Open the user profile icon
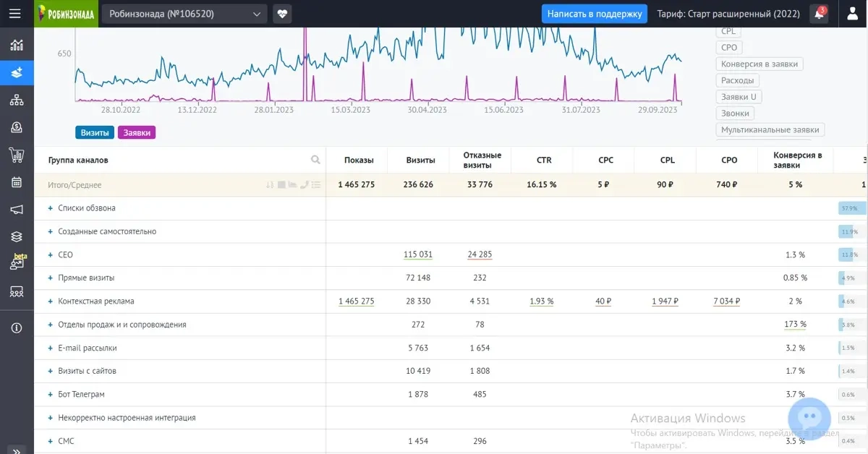The height and width of the screenshot is (454, 868). (x=852, y=14)
